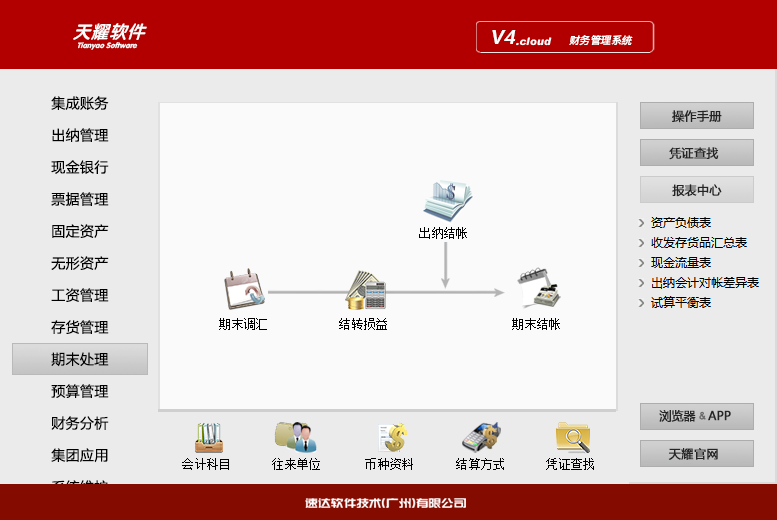Image resolution: width=777 pixels, height=520 pixels.
Task: Select 存货管理 in the sidebar
Action: click(x=80, y=327)
